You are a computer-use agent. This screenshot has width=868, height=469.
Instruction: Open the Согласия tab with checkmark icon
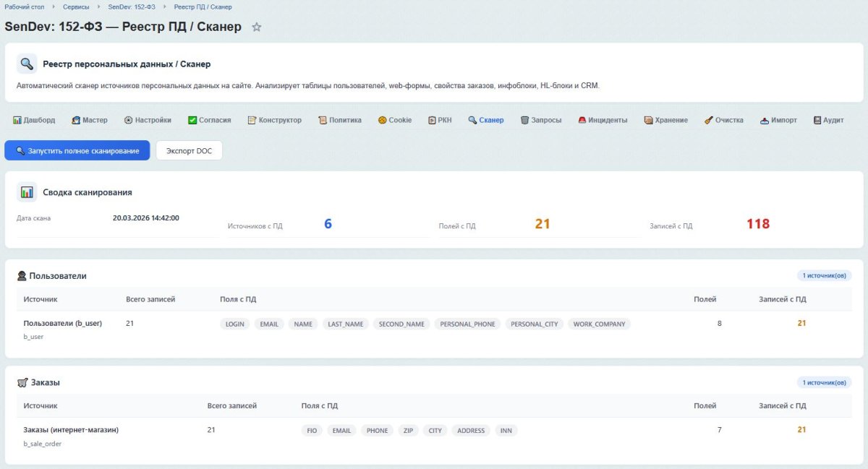coord(209,120)
